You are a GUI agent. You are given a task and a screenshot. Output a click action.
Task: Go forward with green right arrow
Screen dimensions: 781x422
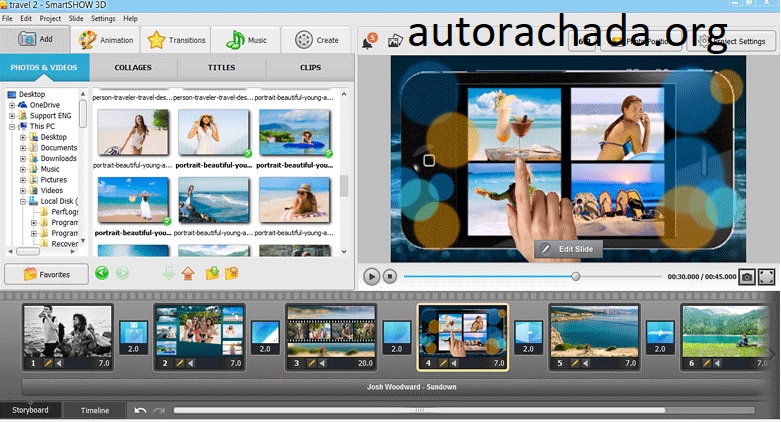[x=123, y=273]
